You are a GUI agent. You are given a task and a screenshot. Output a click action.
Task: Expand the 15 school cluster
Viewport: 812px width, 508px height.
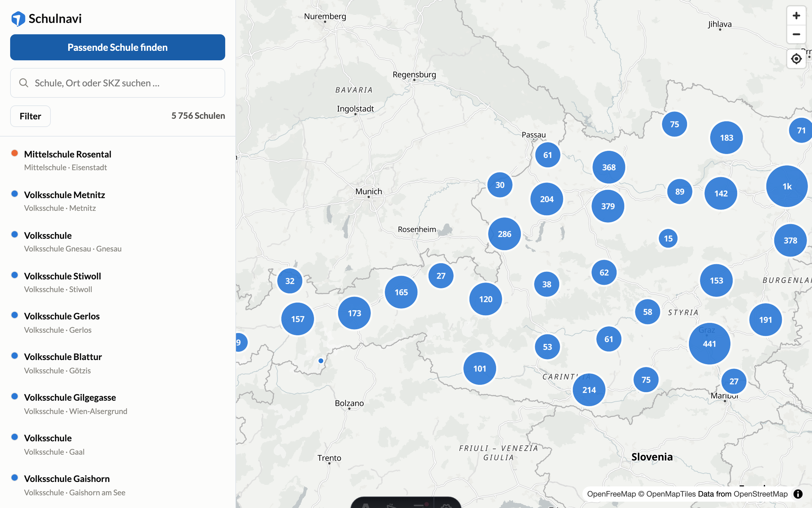[x=668, y=238]
